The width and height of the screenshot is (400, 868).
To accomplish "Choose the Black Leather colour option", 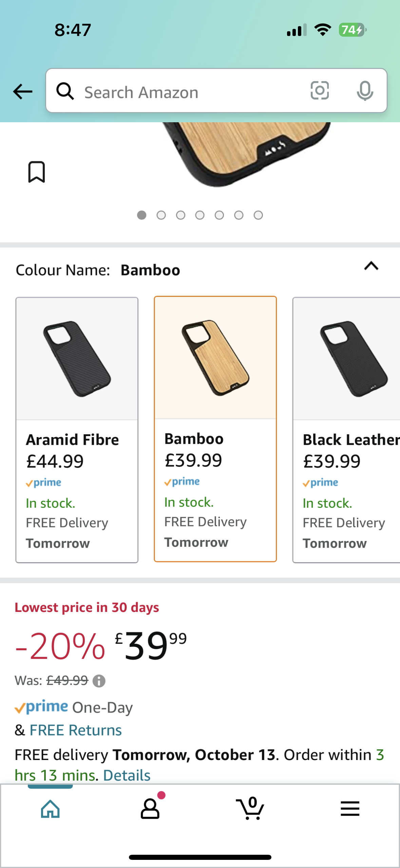I will click(346, 430).
